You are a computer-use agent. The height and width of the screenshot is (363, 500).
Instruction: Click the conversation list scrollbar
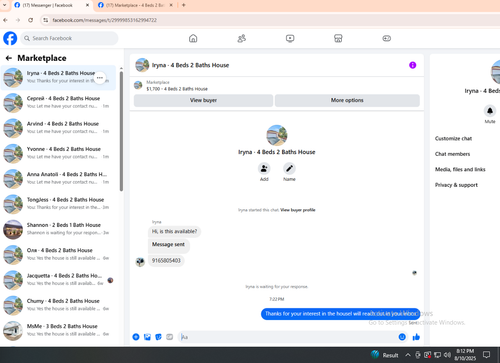121,131
